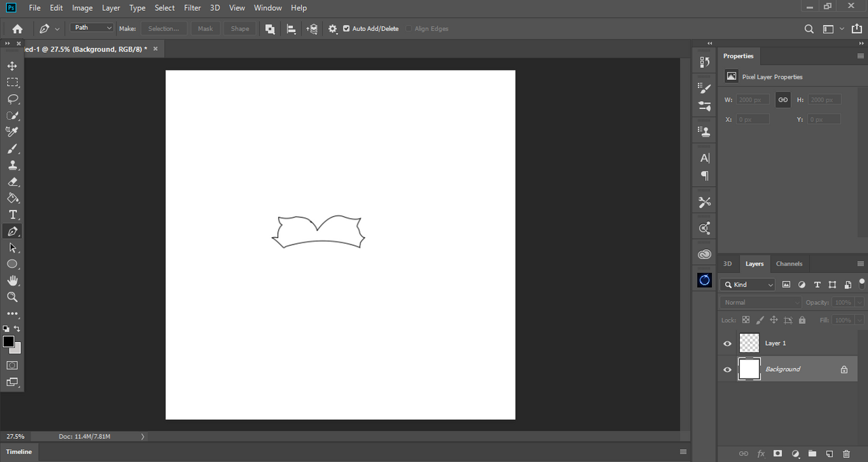Toggle Auto Add/Delete checkbox
The image size is (868, 462).
click(x=347, y=28)
